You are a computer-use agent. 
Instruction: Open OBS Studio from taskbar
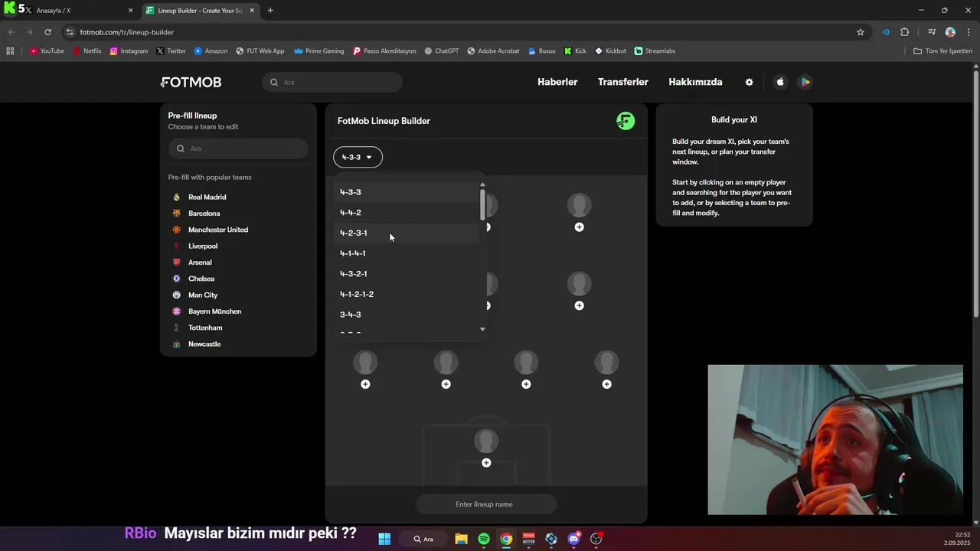(596, 539)
